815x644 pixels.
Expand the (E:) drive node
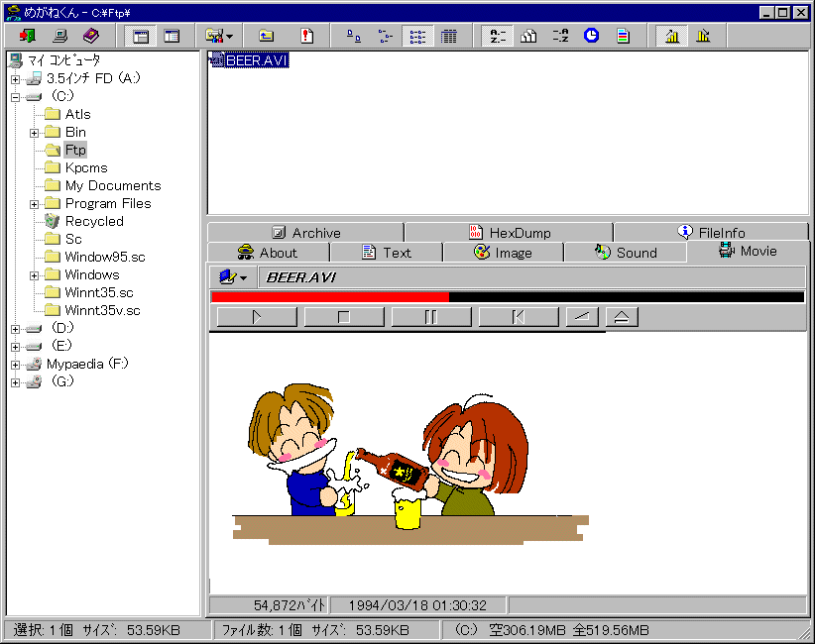point(15,347)
